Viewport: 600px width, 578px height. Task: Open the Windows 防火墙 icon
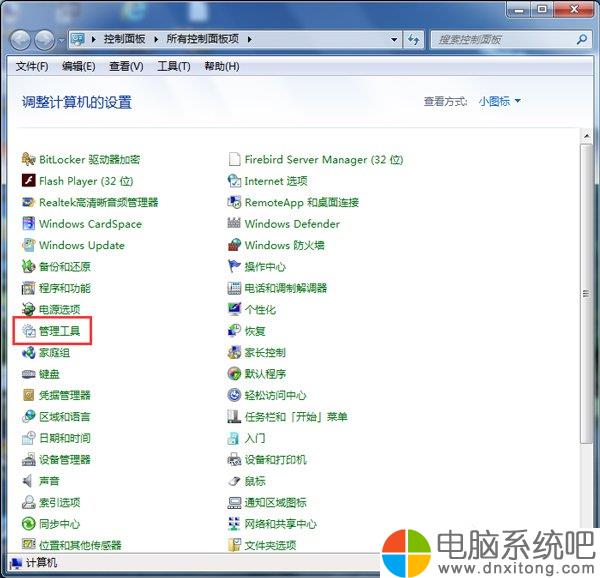234,245
